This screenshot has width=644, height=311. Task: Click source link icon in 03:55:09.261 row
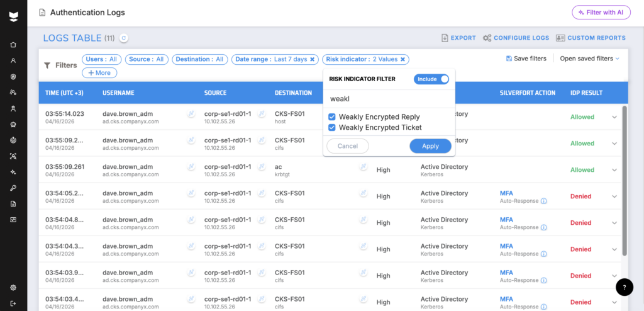pyautogui.click(x=261, y=167)
